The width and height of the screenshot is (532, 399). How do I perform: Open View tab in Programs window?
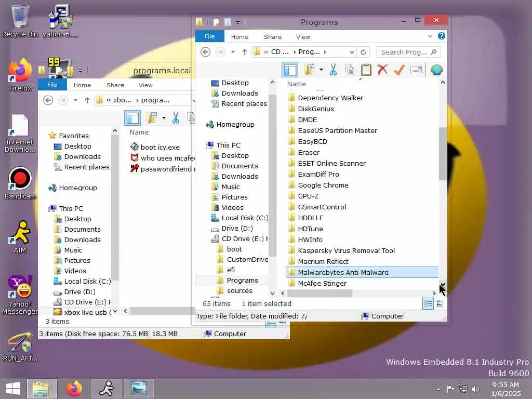point(303,37)
